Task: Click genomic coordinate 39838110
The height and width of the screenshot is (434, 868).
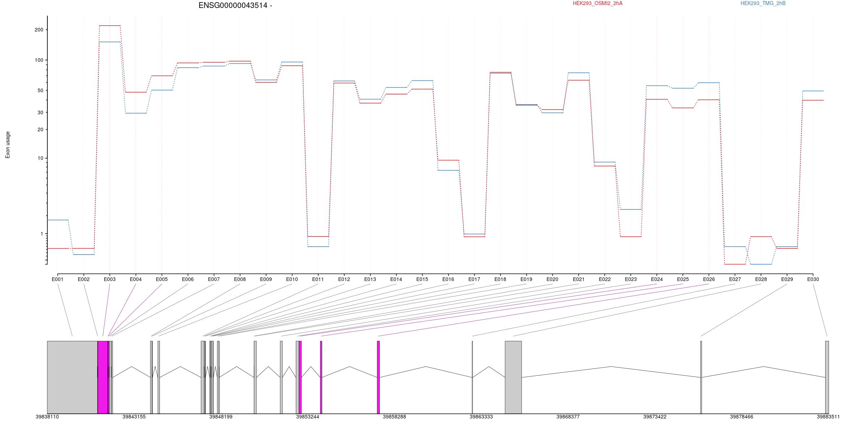Action: point(47,417)
